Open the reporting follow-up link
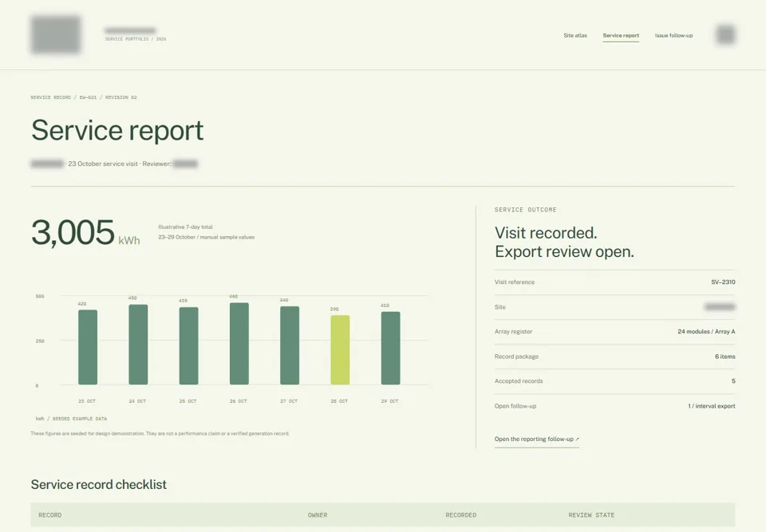Image resolution: width=766 pixels, height=532 pixels. [x=536, y=439]
